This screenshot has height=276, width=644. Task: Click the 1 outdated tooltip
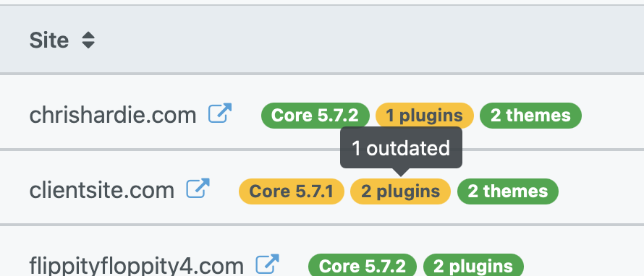401,147
